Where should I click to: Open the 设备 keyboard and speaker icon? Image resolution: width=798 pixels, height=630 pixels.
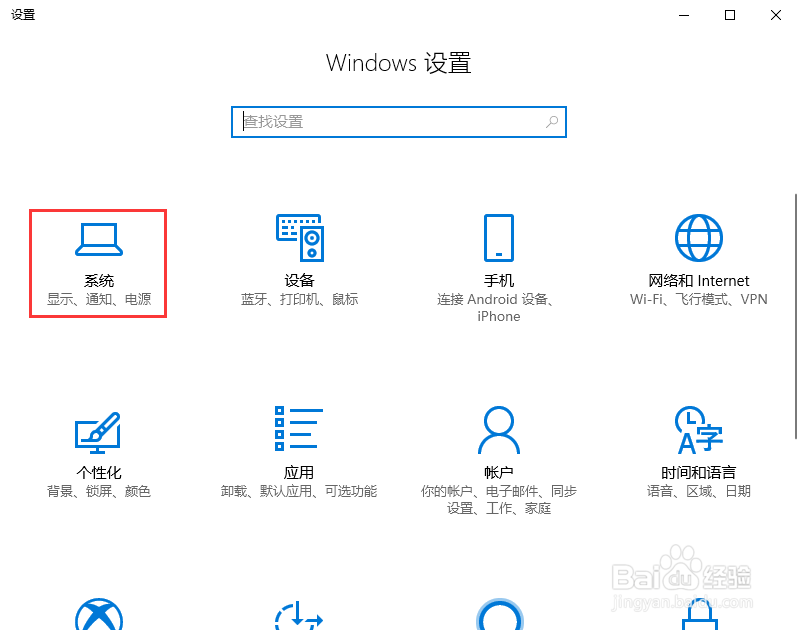300,238
